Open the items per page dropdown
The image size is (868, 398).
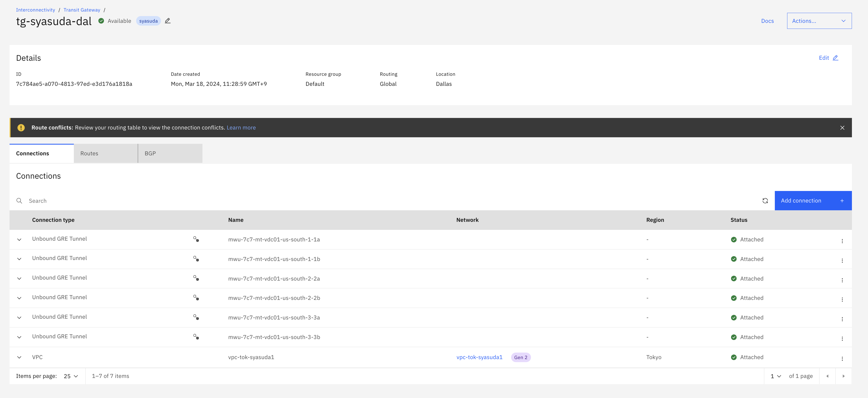coord(71,376)
